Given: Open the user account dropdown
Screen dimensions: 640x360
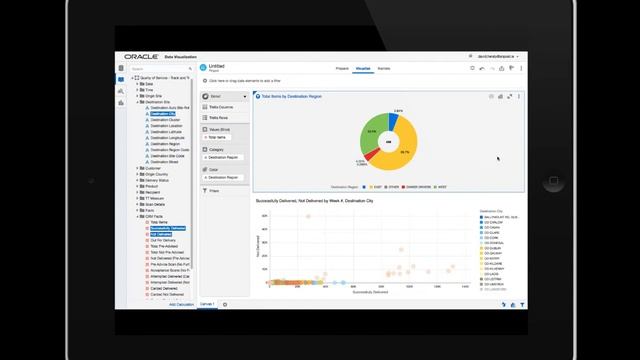Looking at the screenshot, I should 498,56.
